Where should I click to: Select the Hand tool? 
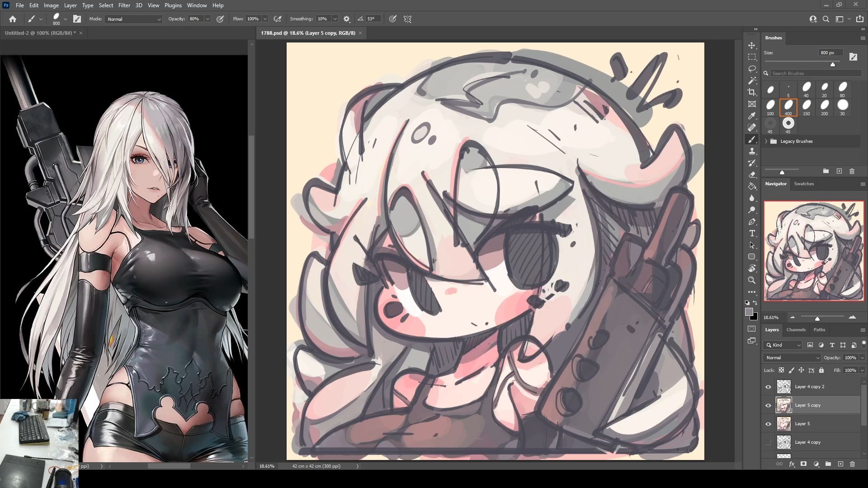[752, 268]
